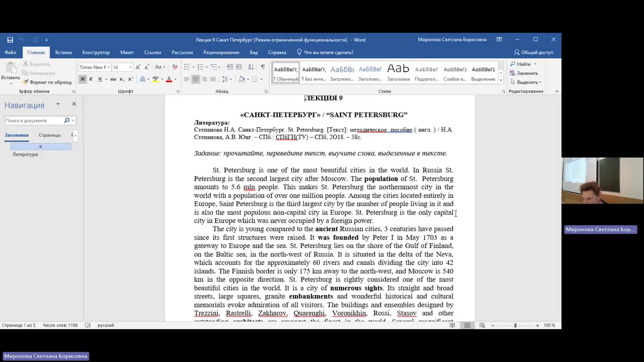
Task: Open highlight color dropdown arrow
Action: point(162,79)
